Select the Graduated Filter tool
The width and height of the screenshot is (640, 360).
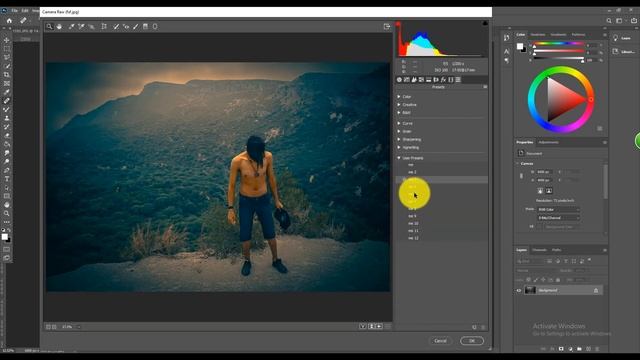click(x=145, y=27)
